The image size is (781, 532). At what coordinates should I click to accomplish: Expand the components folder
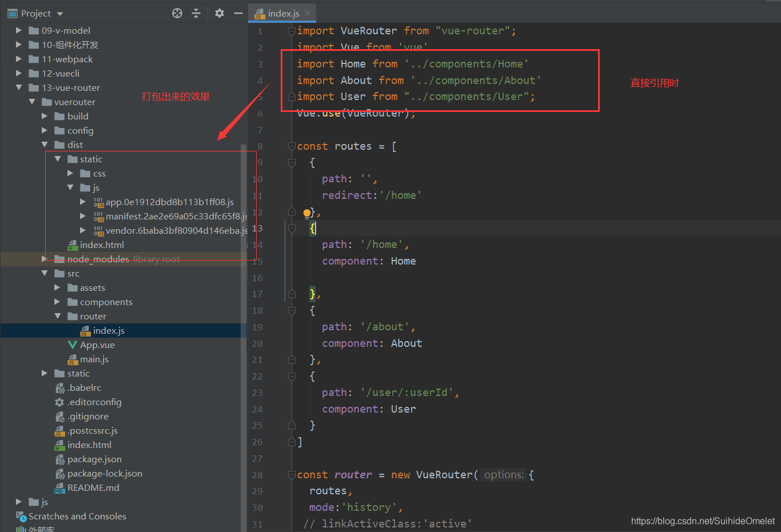pos(57,302)
